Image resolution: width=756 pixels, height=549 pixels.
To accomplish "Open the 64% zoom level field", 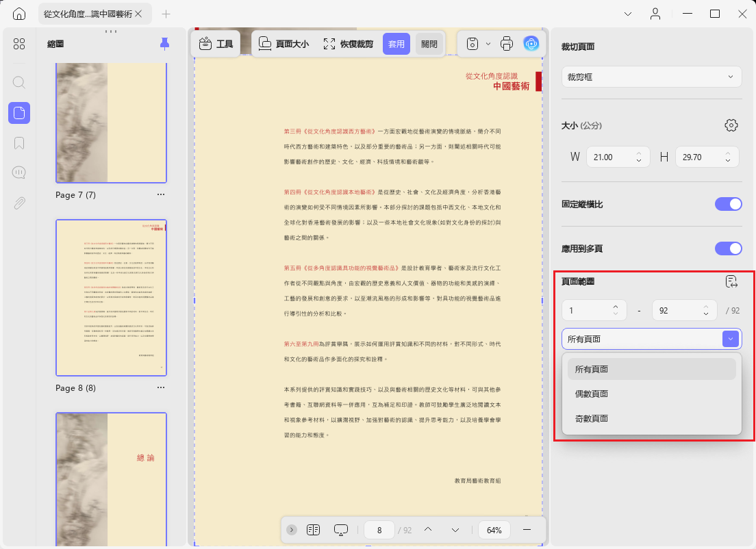I will point(494,530).
